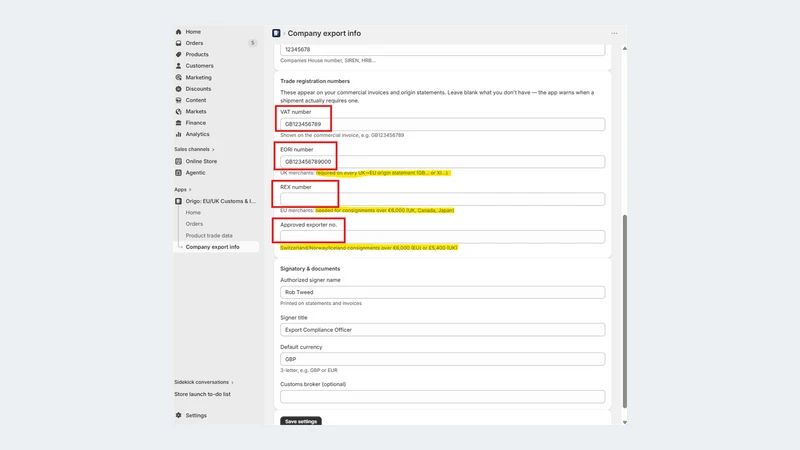Click the Analytics bar chart icon
The width and height of the screenshot is (800, 450).
tap(179, 134)
